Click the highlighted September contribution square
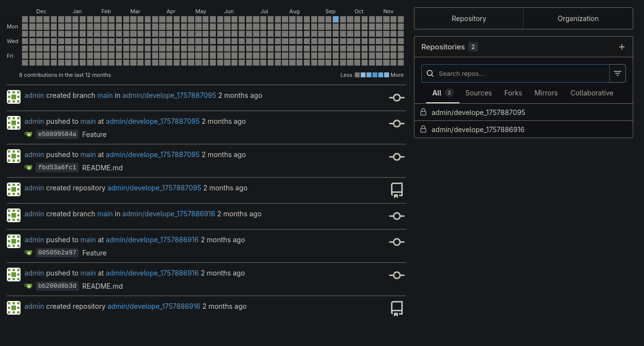644x346 pixels. point(335,20)
